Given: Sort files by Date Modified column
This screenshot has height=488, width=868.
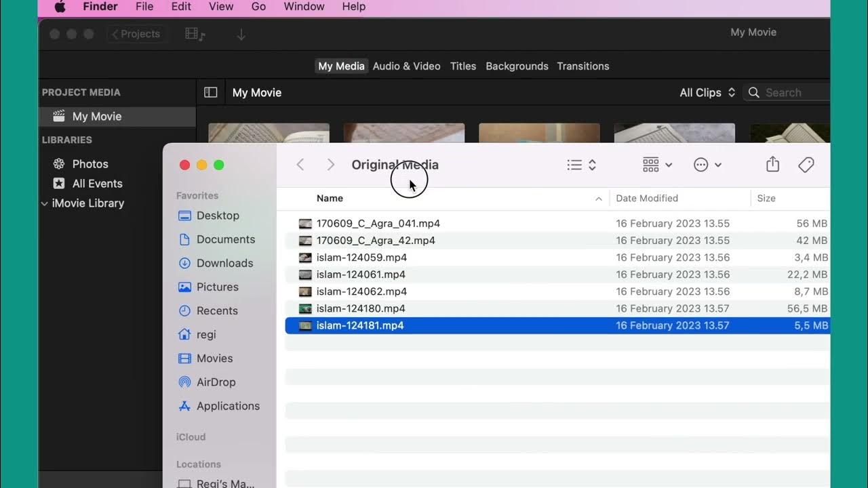Looking at the screenshot, I should pos(647,198).
